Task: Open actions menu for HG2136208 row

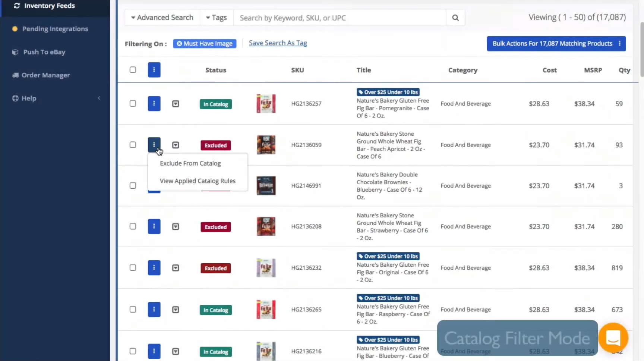Action: pyautogui.click(x=154, y=226)
